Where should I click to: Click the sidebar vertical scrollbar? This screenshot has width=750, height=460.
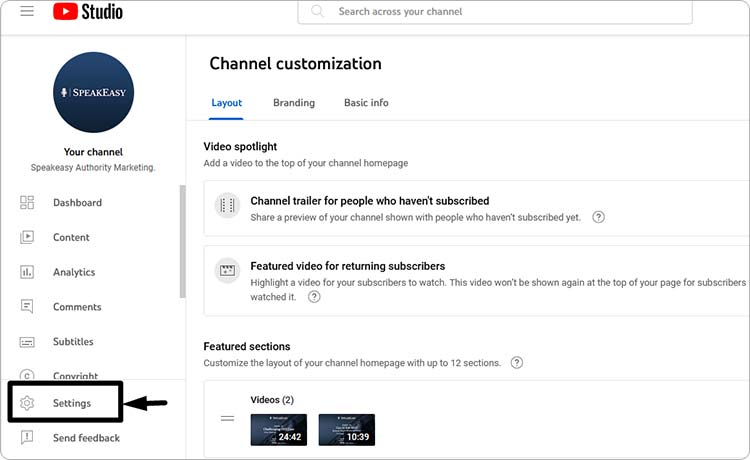click(x=182, y=241)
